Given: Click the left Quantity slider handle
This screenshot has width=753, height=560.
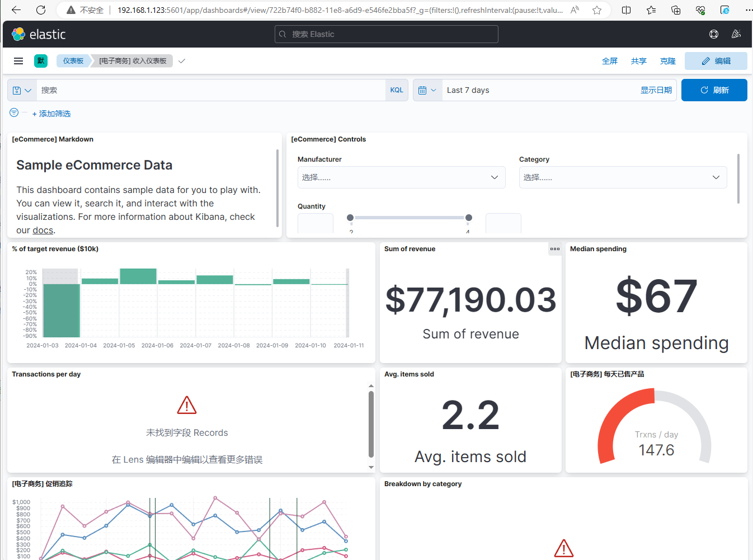Looking at the screenshot, I should click(x=350, y=218).
